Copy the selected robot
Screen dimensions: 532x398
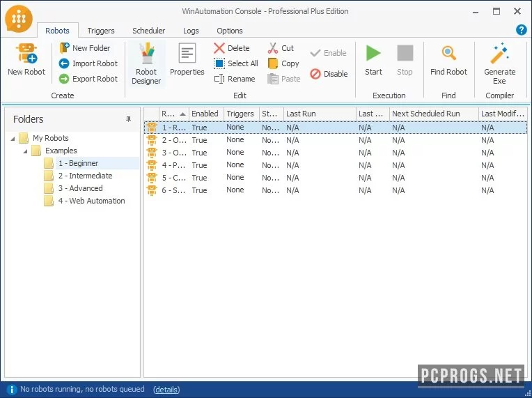tap(283, 63)
